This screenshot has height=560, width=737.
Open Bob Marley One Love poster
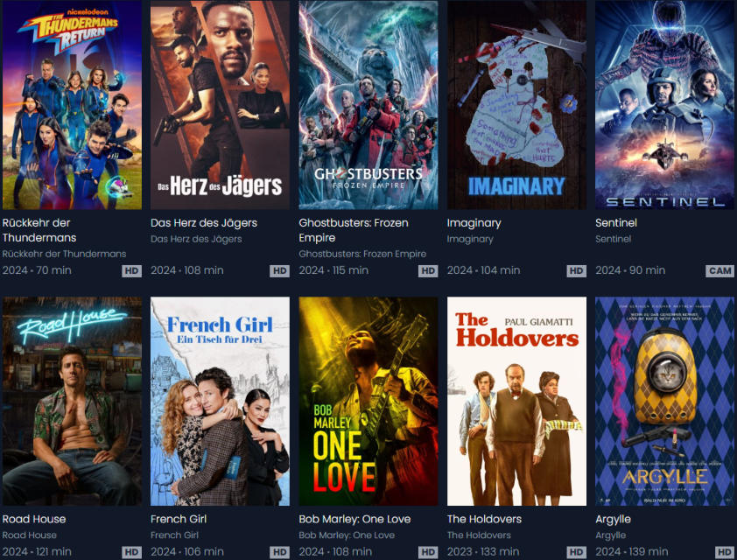(368, 402)
